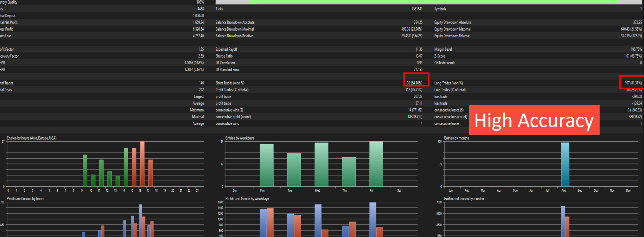Click the Total Deals value 292
Viewport: 644px width, 237px height.
coord(201,90)
